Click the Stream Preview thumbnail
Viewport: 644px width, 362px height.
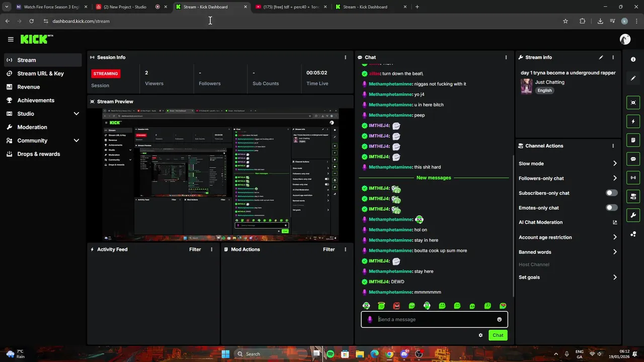220,175
